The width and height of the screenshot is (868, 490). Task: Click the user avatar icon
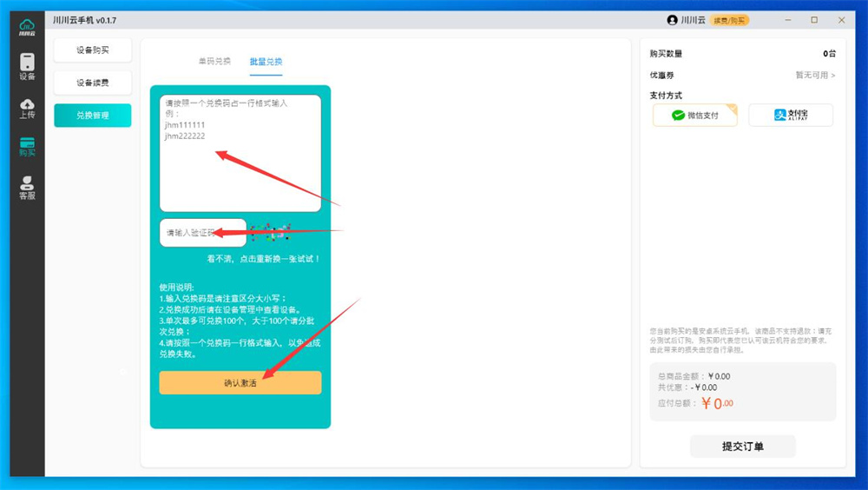(672, 20)
